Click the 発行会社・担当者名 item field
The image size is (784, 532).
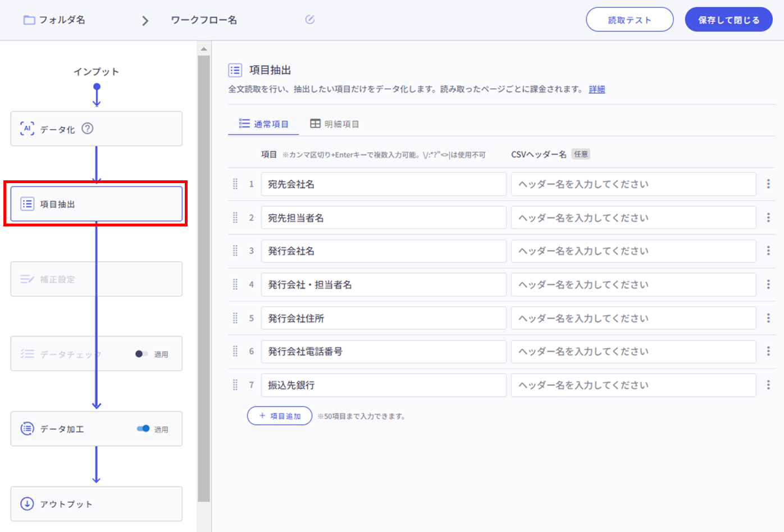point(384,285)
